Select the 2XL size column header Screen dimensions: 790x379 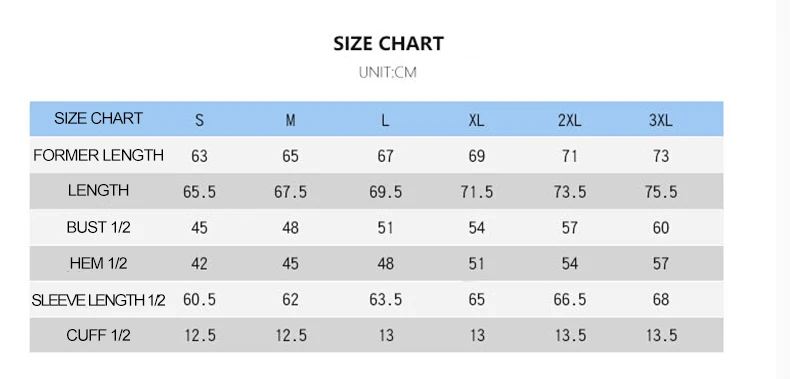(x=570, y=120)
